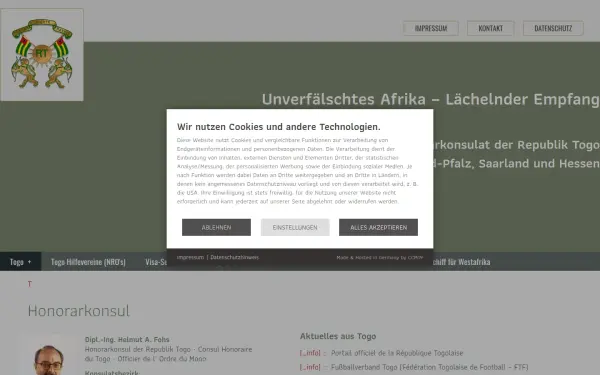Open Datenschutzhinweis link in cookie footer
The image size is (600, 375).
click(x=234, y=257)
